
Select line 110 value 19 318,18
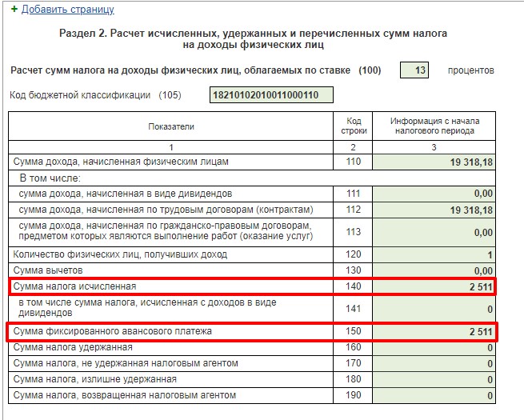(x=434, y=162)
